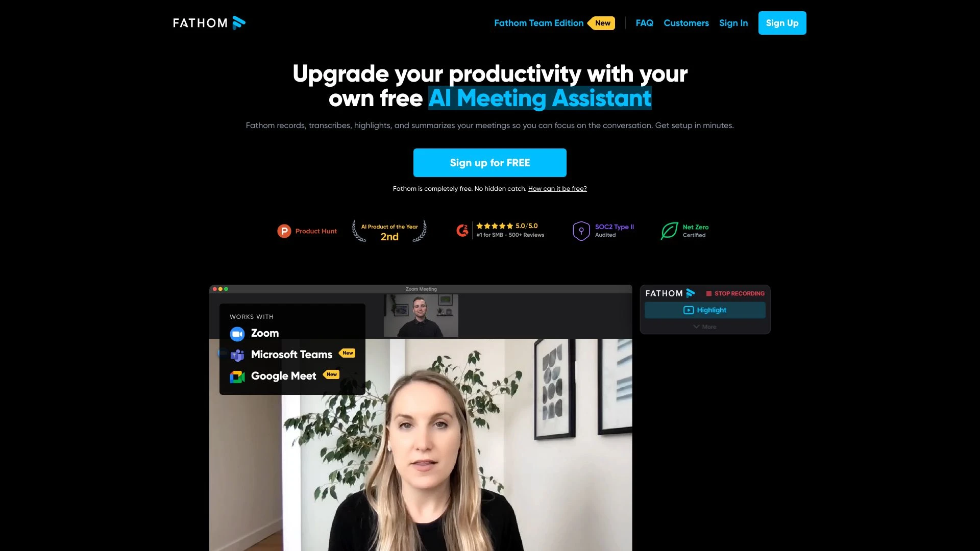Click the Highlight button in Fathom widget
Image resolution: width=980 pixels, height=551 pixels.
(x=705, y=310)
